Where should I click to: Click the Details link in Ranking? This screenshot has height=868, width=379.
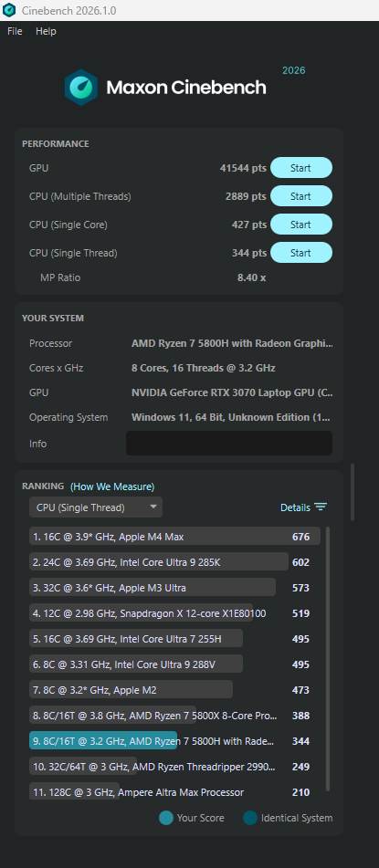[295, 507]
